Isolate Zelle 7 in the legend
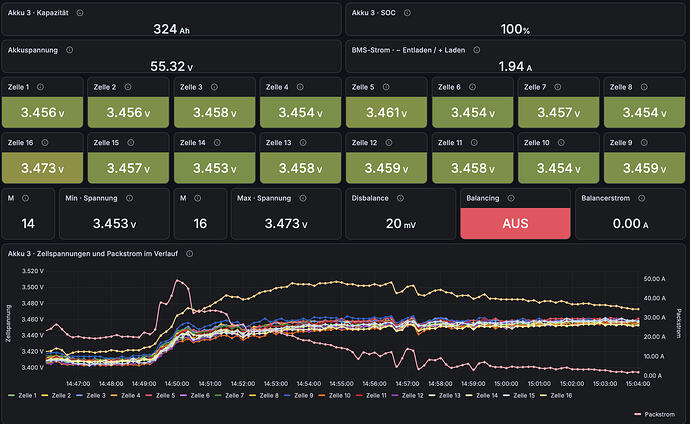 [x=235, y=395]
